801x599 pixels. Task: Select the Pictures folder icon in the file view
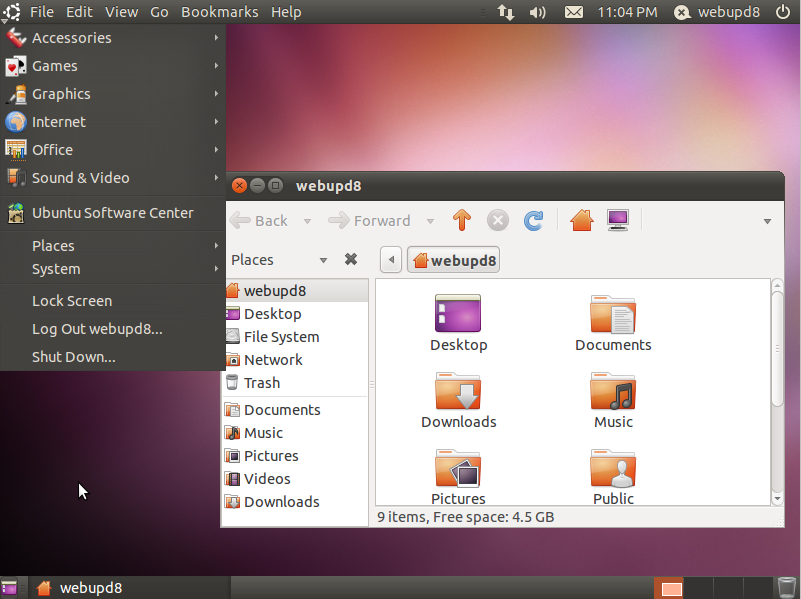(x=458, y=468)
